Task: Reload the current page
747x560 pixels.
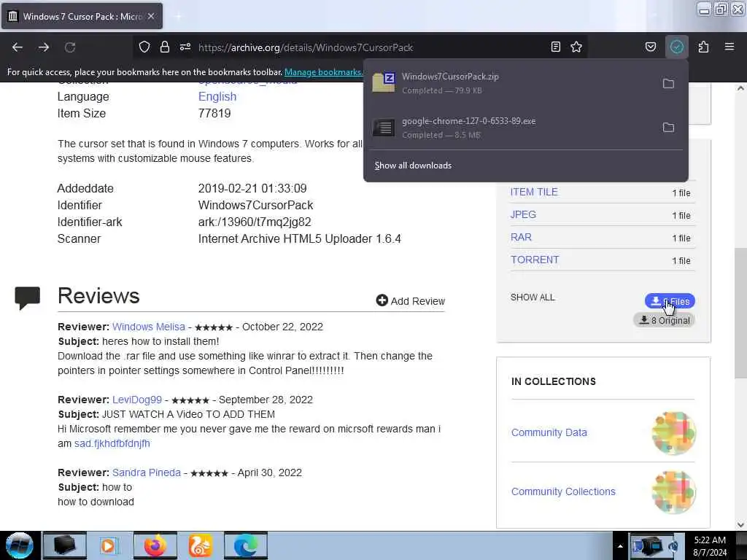Action: point(70,47)
